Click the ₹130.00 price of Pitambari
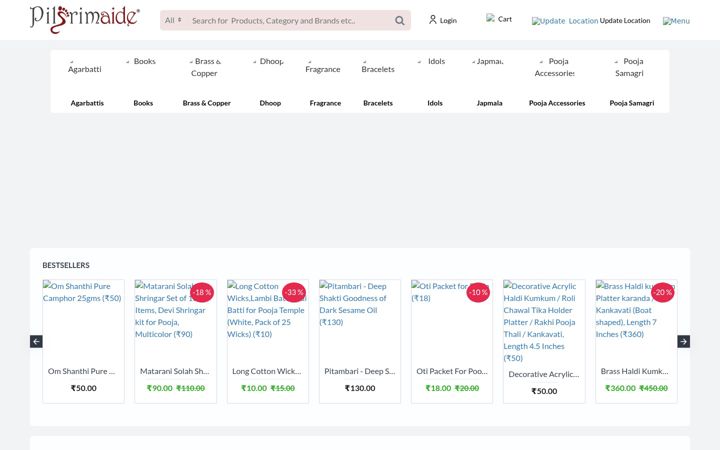This screenshot has width=720, height=450. (x=360, y=388)
